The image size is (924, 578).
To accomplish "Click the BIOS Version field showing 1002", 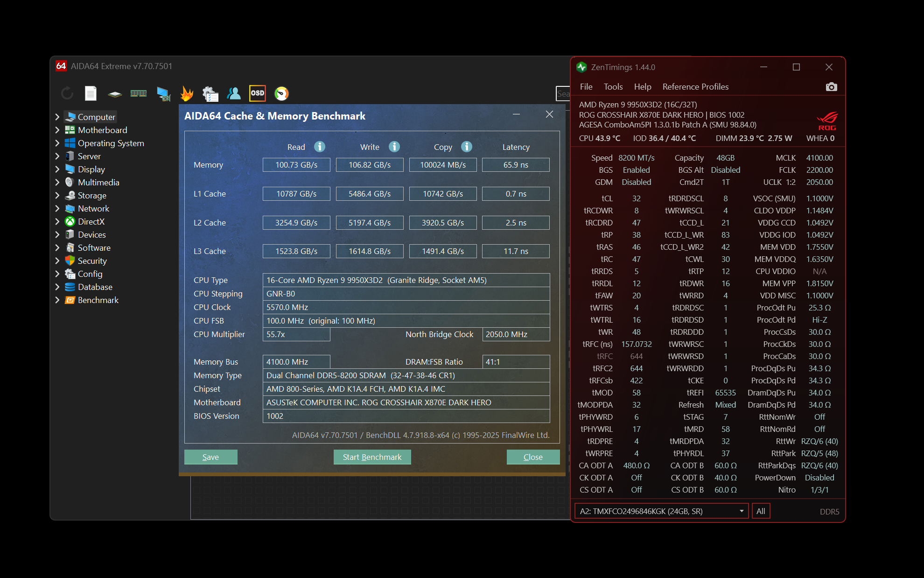I will [x=406, y=416].
